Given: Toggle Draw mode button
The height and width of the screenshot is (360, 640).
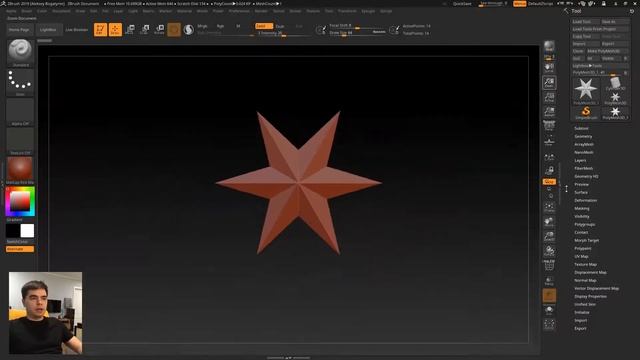Looking at the screenshot, I should pyautogui.click(x=116, y=29).
